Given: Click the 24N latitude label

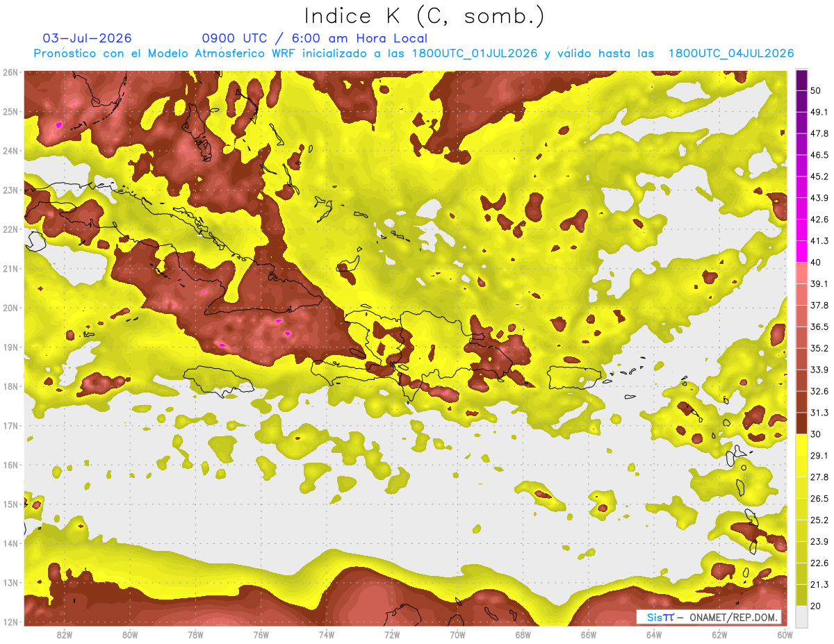Looking at the screenshot, I should click(x=10, y=151).
